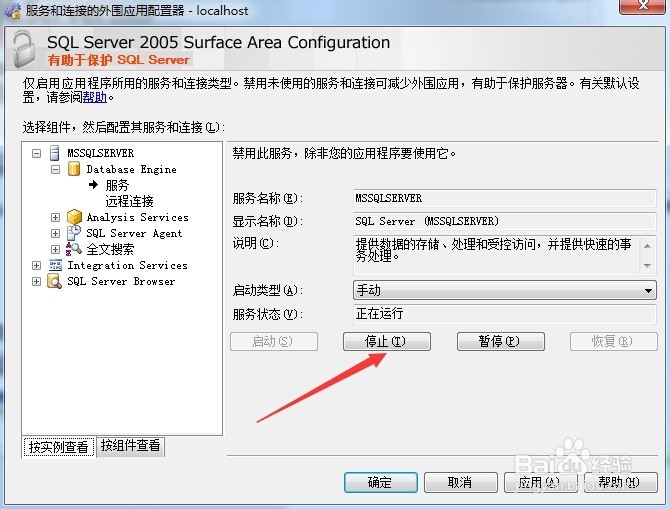Switch to the 按组件查看 tab

[x=130, y=446]
